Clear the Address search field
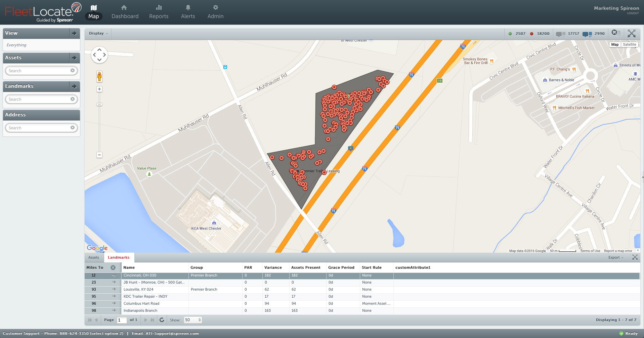The width and height of the screenshot is (644, 338). pos(73,128)
